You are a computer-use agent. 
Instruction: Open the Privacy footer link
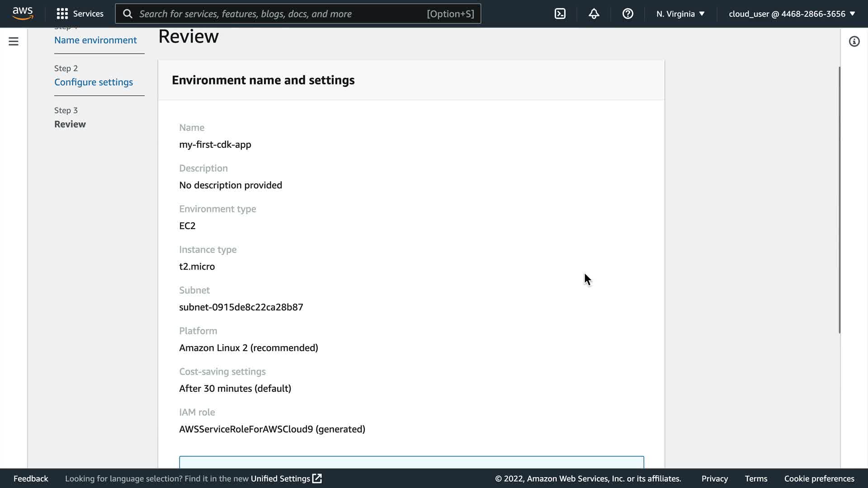coord(714,479)
